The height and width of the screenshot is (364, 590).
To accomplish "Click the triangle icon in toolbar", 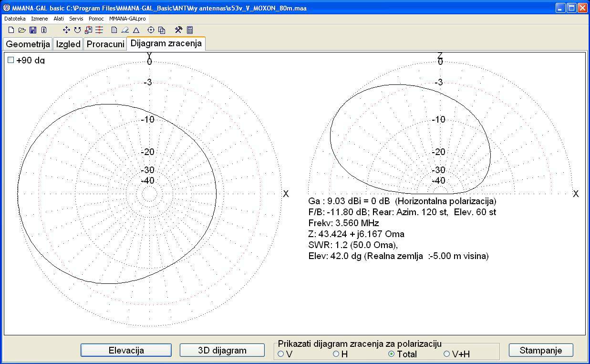I will coord(136,30).
